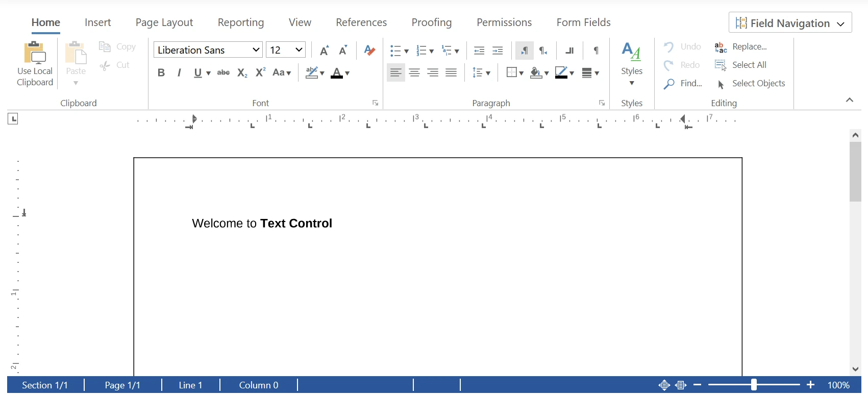
Task: Click Select All
Action: 741,65
